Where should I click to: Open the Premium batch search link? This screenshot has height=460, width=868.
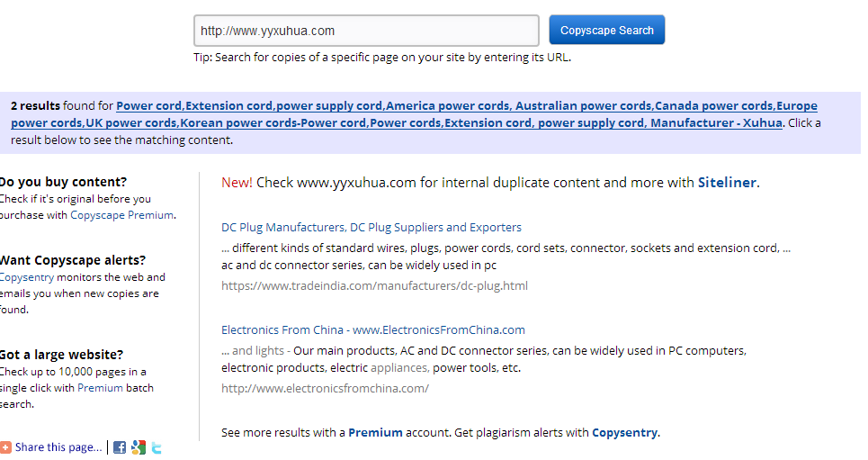(100, 388)
